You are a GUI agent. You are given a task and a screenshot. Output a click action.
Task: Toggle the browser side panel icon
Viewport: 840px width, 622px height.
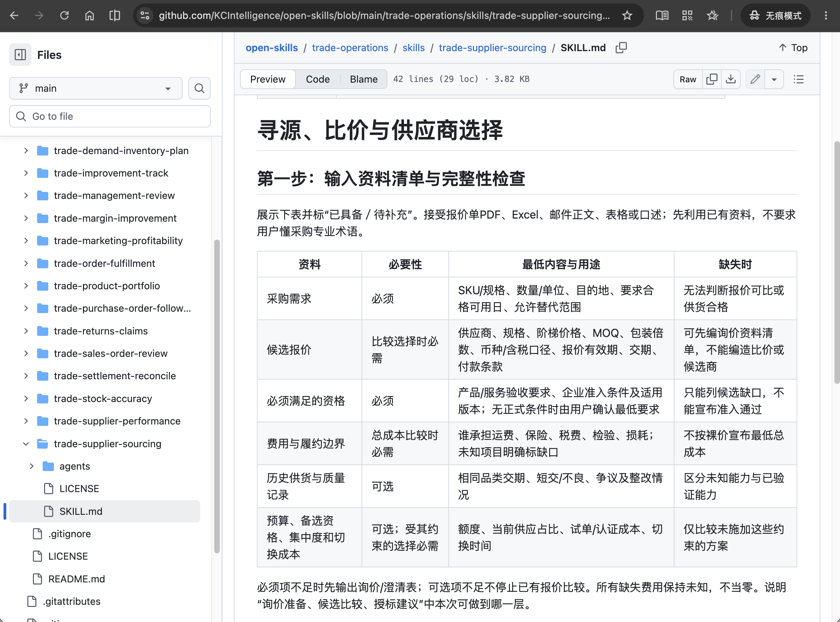coord(114,15)
